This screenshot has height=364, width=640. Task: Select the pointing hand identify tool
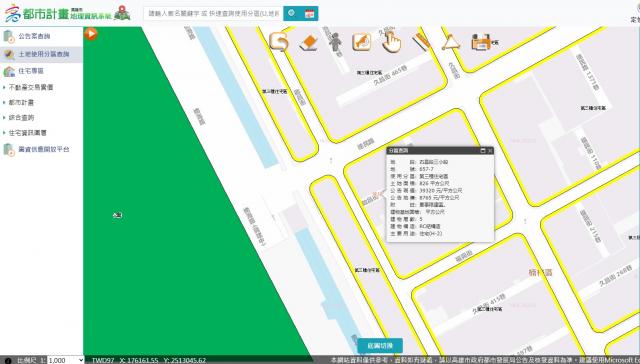click(391, 42)
